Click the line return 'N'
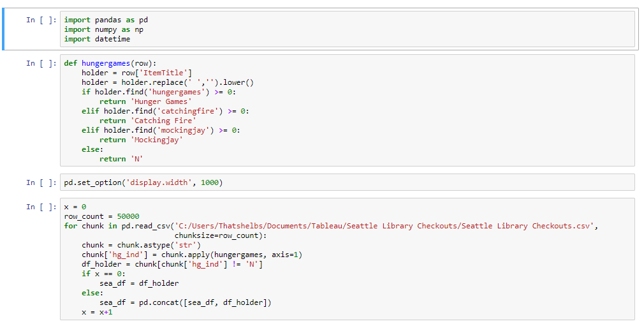The image size is (644, 326). (121, 159)
